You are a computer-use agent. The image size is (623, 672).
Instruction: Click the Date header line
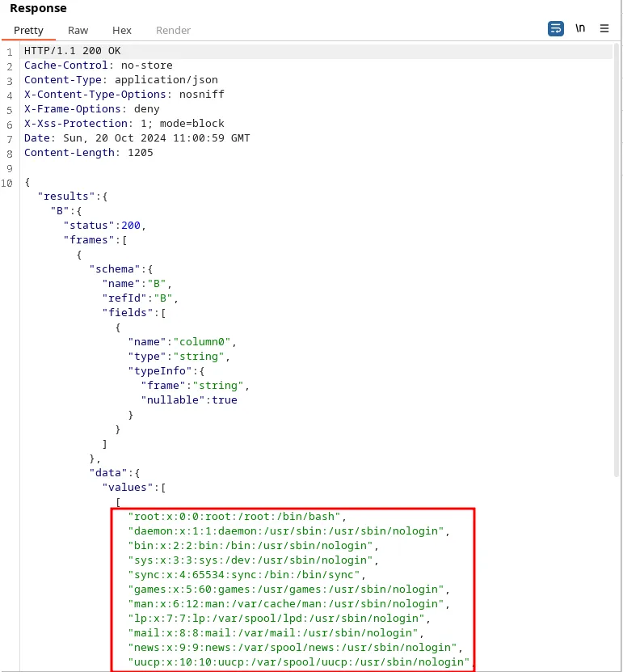(x=137, y=138)
